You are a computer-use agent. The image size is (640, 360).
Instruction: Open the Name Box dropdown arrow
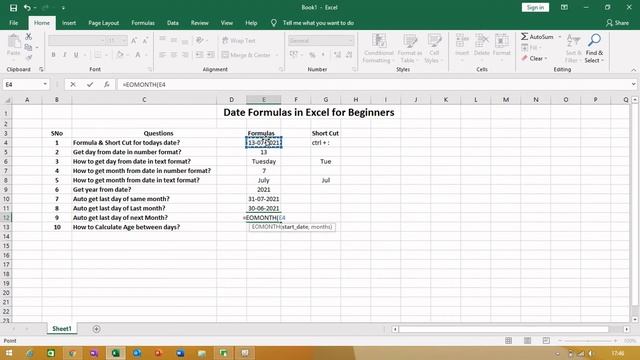[45, 84]
